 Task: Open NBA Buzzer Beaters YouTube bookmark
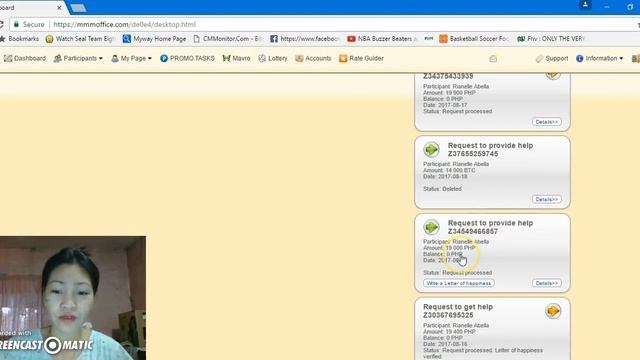pyautogui.click(x=382, y=39)
